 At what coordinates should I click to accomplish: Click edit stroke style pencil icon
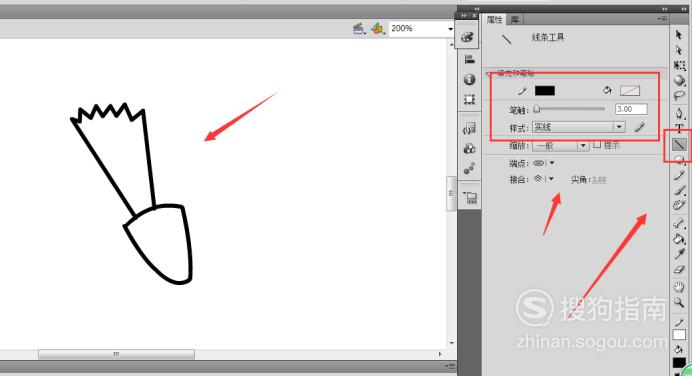tap(639, 128)
